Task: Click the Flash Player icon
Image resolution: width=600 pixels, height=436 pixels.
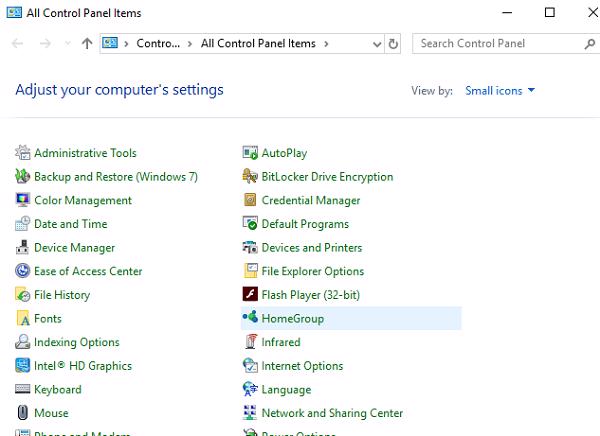Action: tap(251, 295)
